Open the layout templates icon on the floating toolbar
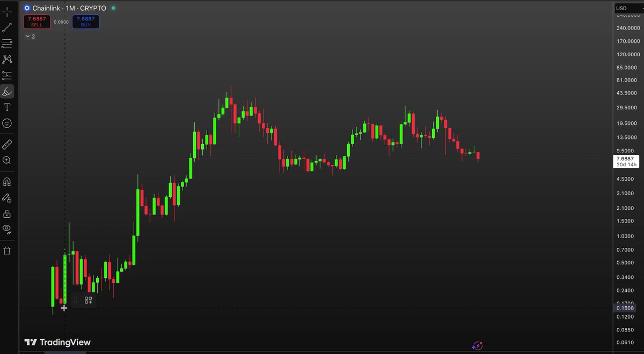Screen dimensions: 644x354 (x=88, y=300)
